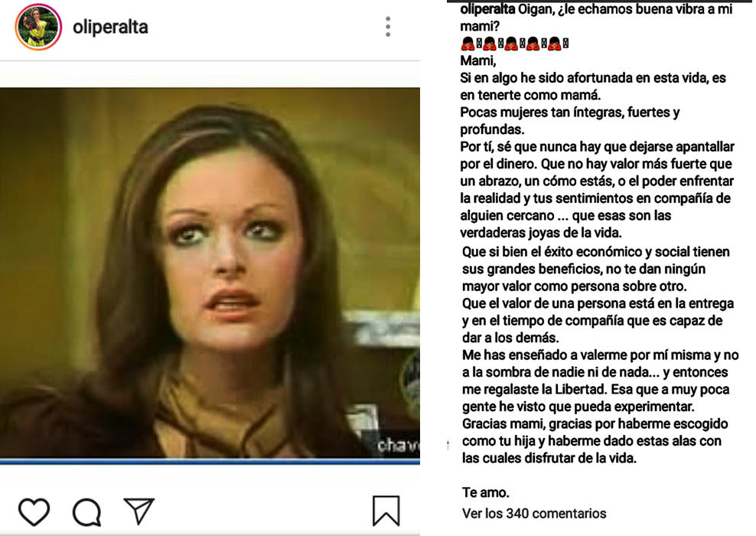756x536 pixels.
Task: Click the red emoji row in the caption
Action: [x=514, y=44]
